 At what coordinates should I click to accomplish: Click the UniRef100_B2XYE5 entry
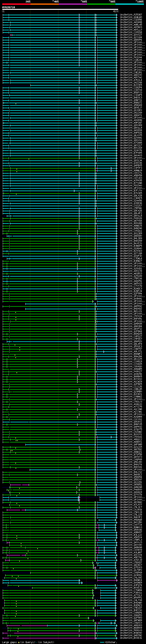pyautogui.click(x=131, y=85)
